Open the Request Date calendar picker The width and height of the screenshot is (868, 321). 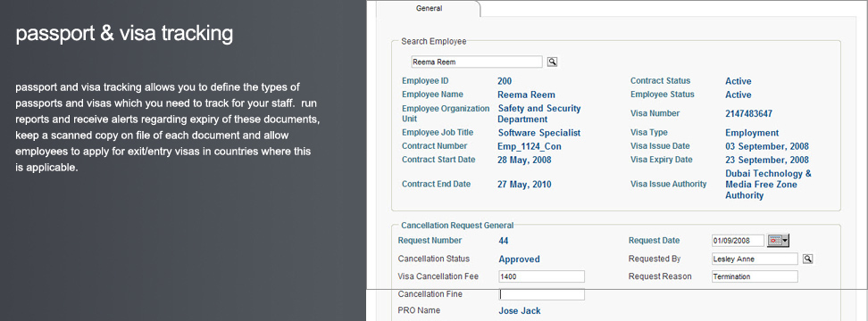point(779,241)
